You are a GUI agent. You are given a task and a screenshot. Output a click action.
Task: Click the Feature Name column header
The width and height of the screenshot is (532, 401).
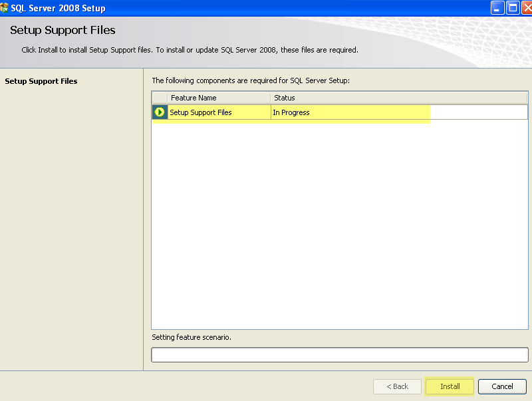click(x=219, y=98)
